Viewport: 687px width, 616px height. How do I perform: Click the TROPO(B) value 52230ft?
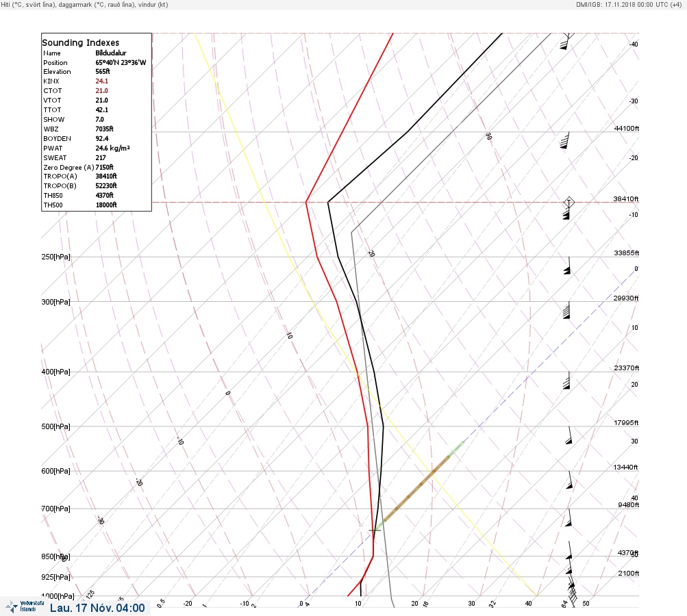pyautogui.click(x=106, y=186)
